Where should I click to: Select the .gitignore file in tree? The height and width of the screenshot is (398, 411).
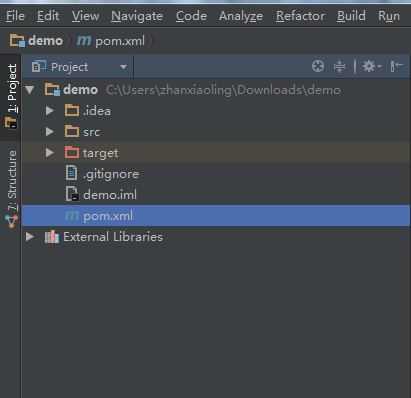[x=111, y=174]
